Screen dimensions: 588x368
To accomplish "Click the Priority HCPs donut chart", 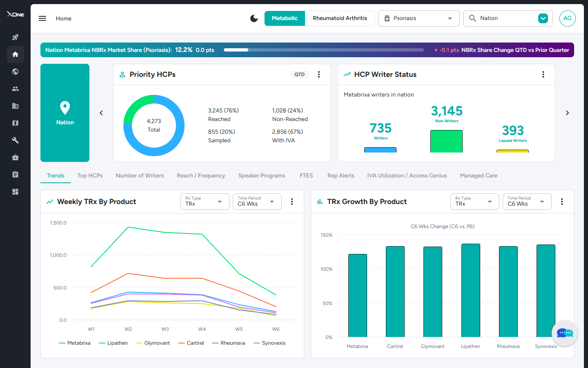I will click(x=154, y=126).
